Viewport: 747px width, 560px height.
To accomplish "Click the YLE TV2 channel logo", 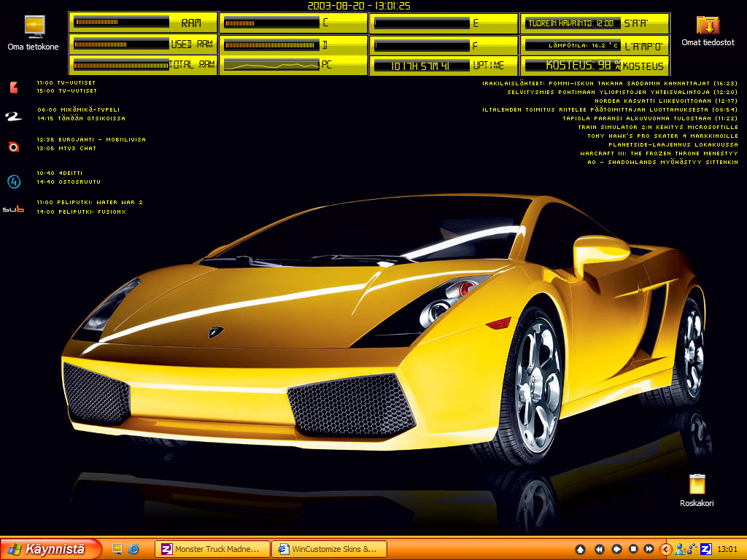I will coord(13,117).
